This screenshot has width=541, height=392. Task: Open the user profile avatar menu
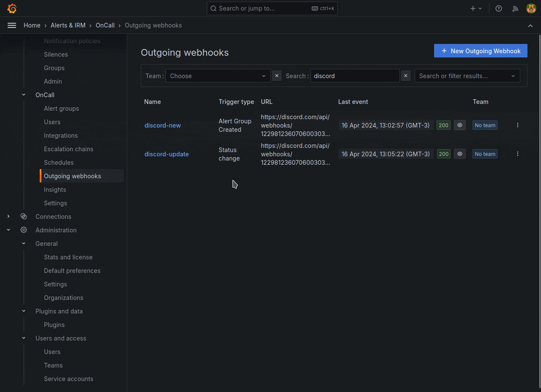tap(531, 8)
